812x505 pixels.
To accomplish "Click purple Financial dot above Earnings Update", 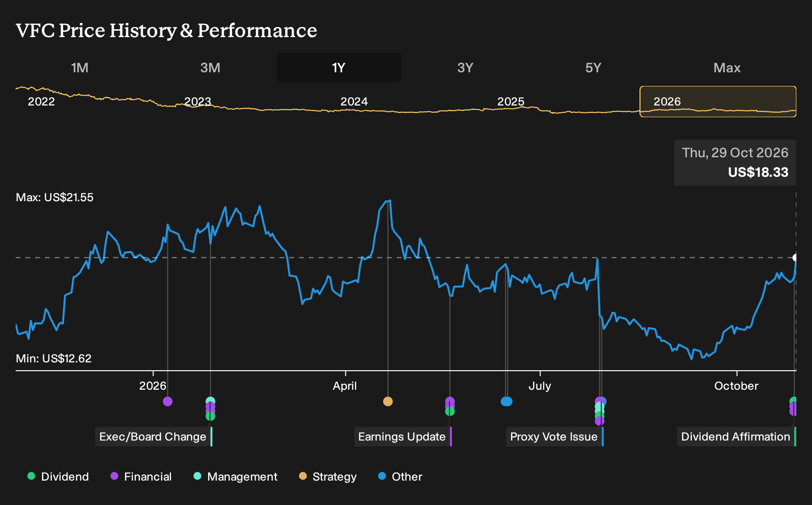I will click(450, 401).
